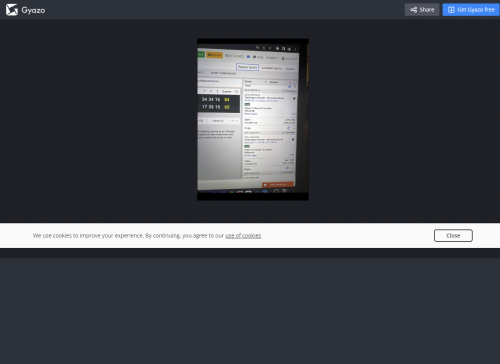Image resolution: width=500 pixels, height=364 pixels.
Task: Toggle the Quarter switch above the scoreboard
Action: [x=236, y=91]
